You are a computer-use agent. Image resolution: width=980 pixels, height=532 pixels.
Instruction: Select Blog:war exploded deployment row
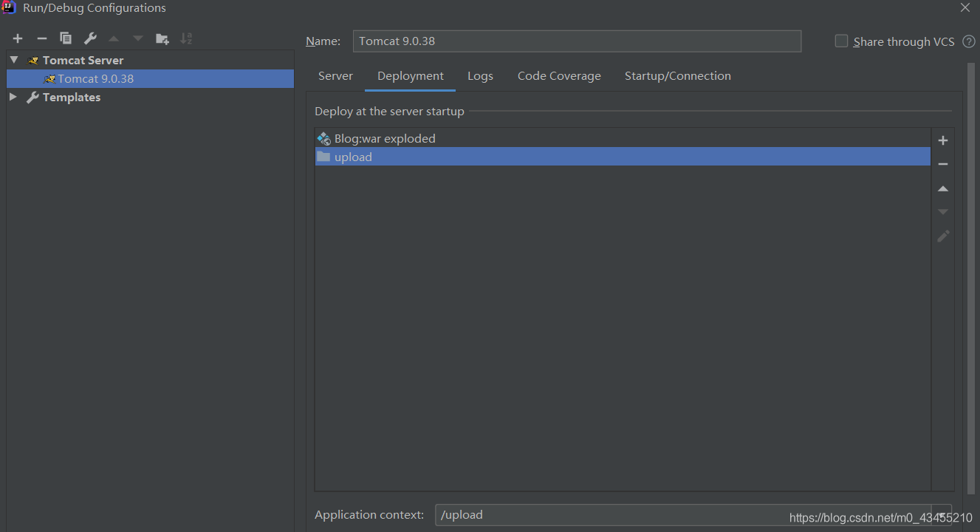pos(623,138)
